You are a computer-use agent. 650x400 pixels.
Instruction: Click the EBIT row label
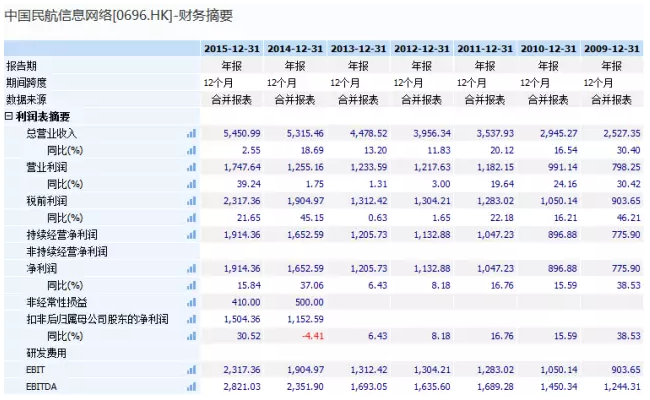36,370
